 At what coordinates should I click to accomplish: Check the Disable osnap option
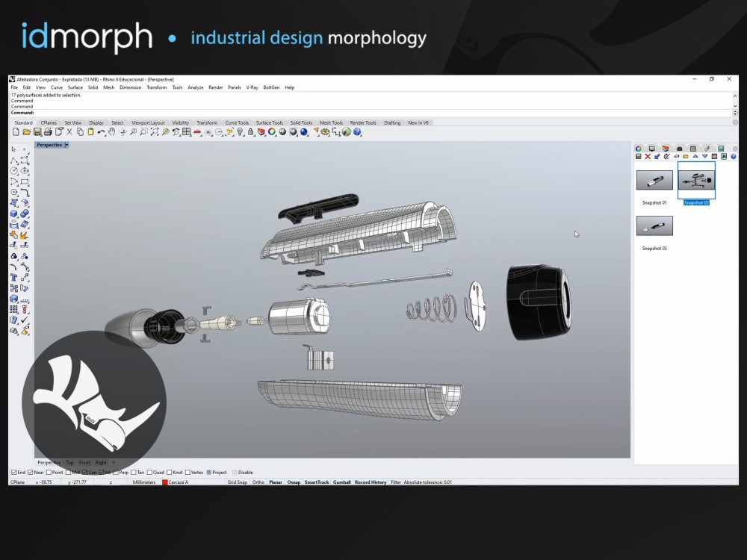[x=235, y=472]
